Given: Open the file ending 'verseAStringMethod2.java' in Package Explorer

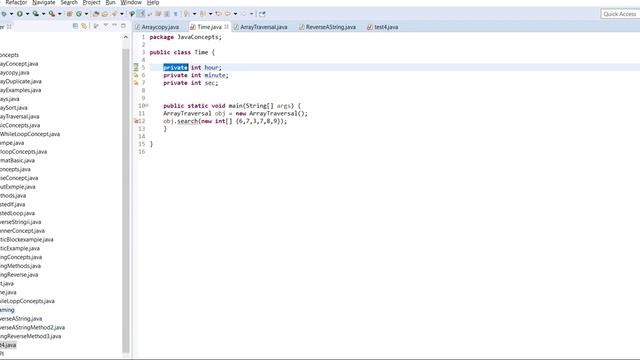Looking at the screenshot, I should click(x=32, y=327).
